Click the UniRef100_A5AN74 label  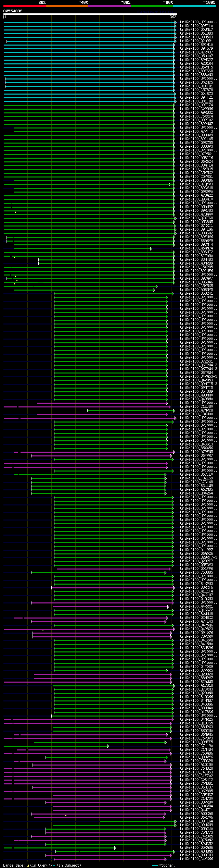(x=196, y=248)
